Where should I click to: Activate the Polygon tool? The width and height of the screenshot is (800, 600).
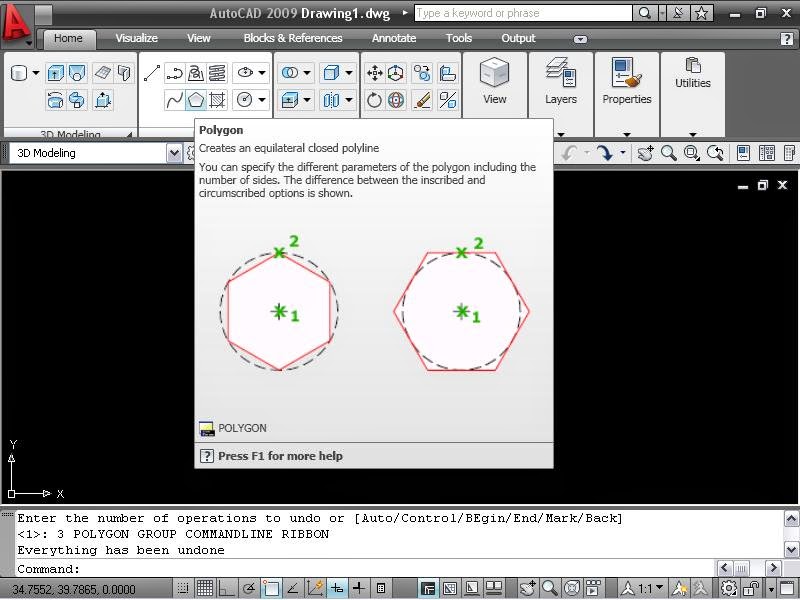196,100
